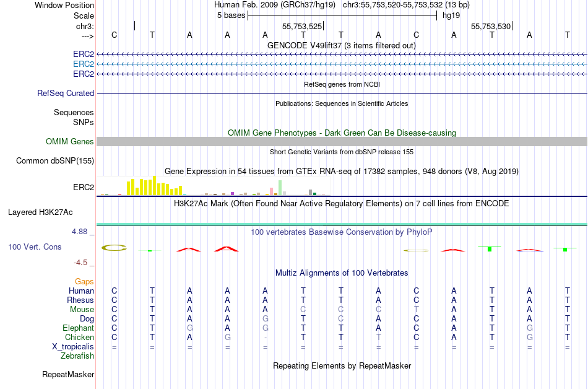Select the Zebrafish species label

click(77, 356)
